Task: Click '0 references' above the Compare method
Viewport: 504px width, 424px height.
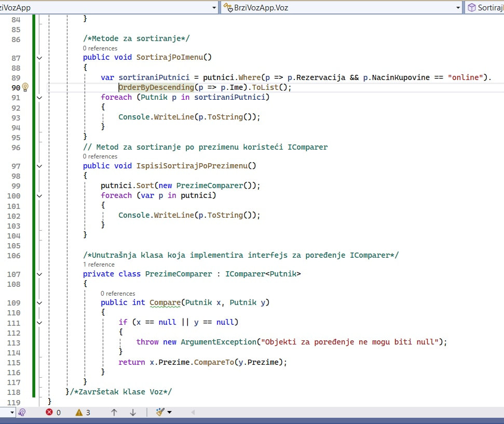Action: 118,294
